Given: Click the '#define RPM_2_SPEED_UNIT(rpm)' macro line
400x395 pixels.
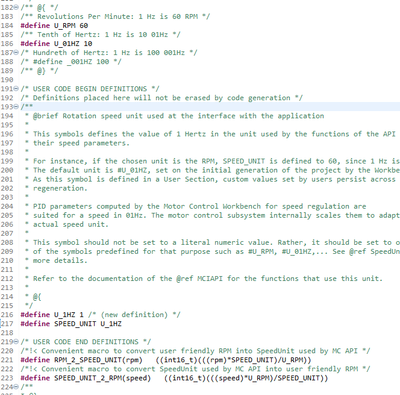Looking at the screenshot, I should point(166,360).
